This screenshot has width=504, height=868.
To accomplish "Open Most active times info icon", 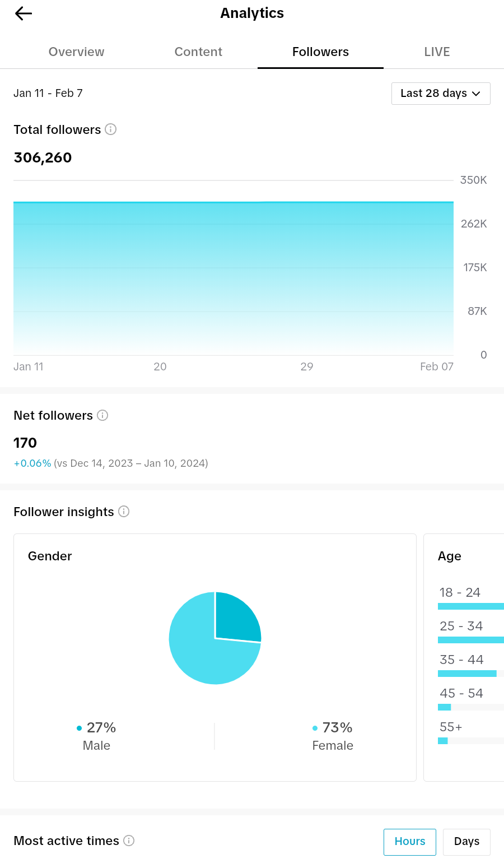I will [x=129, y=841].
